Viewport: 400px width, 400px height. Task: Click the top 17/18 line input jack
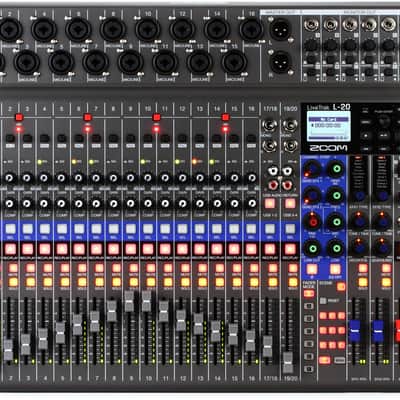tap(270, 126)
